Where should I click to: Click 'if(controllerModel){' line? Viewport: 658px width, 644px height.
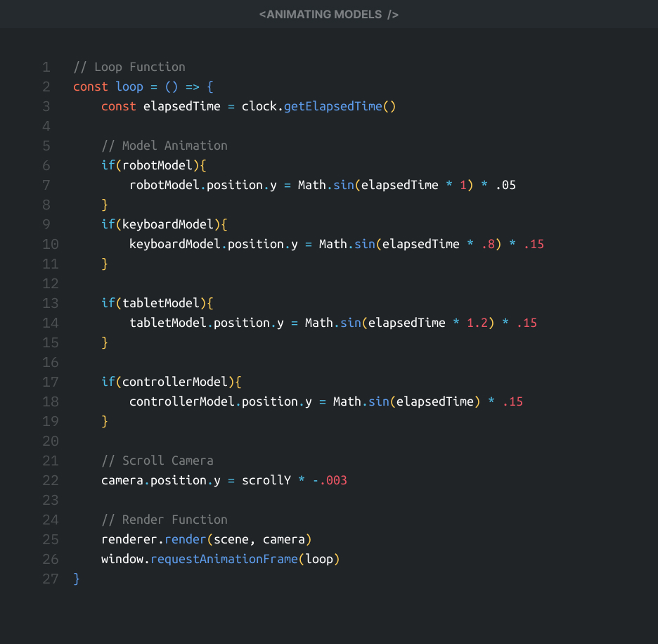172,382
